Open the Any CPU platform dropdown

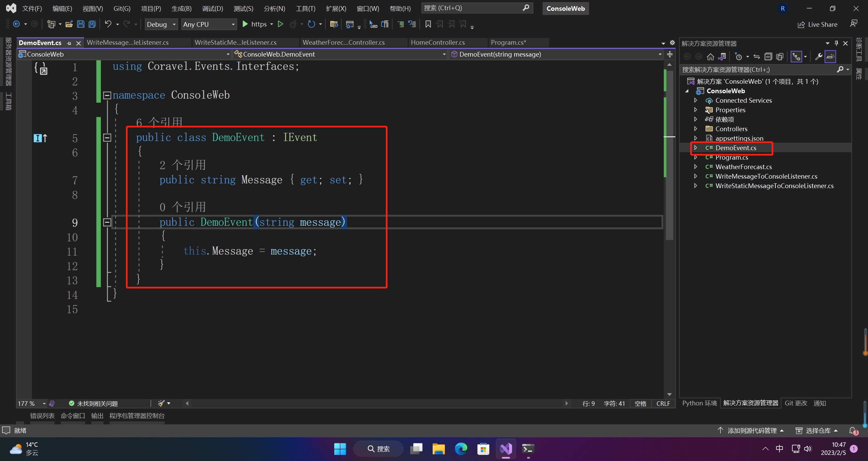pyautogui.click(x=209, y=24)
